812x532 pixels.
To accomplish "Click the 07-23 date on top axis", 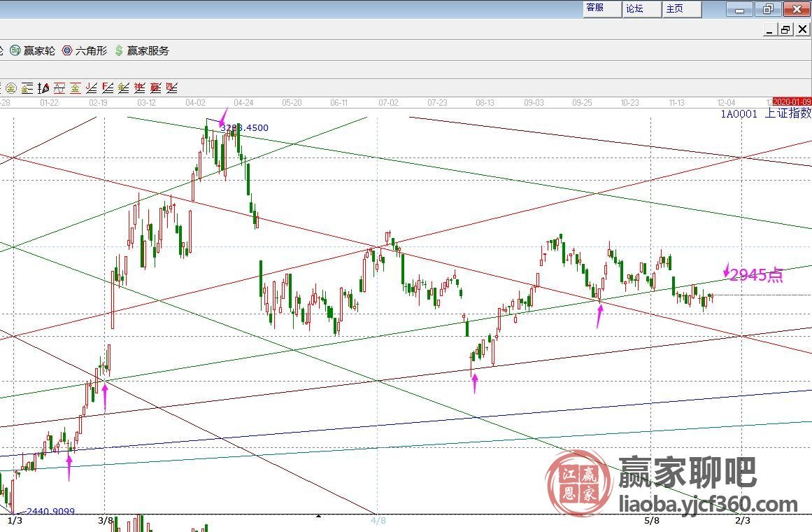I will click(x=437, y=103).
